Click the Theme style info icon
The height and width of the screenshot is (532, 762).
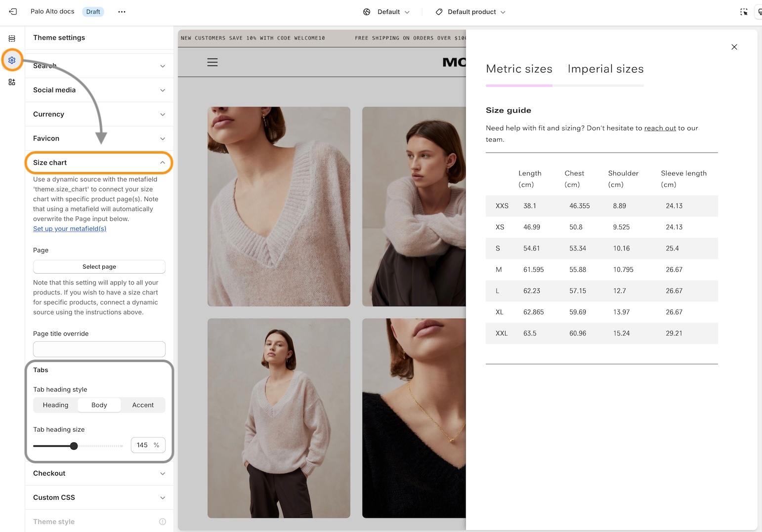[163, 522]
